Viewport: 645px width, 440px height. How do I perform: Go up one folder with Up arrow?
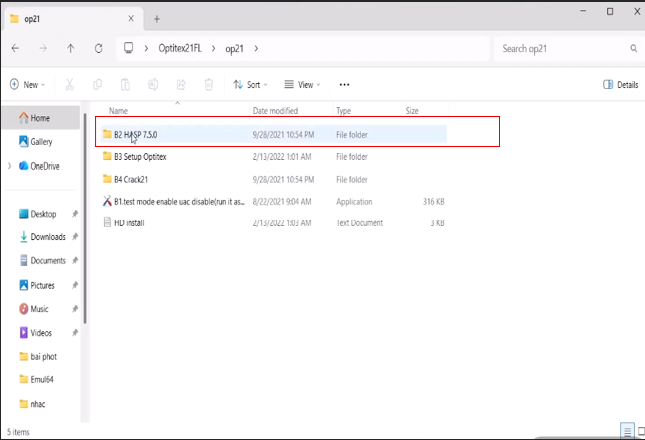point(70,48)
